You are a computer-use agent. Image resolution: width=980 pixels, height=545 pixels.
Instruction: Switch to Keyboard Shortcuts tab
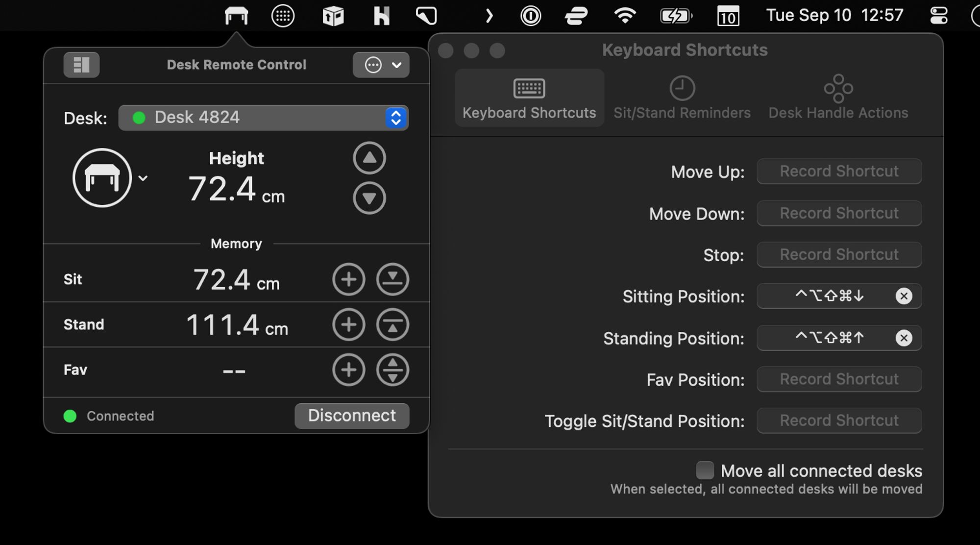click(x=529, y=98)
